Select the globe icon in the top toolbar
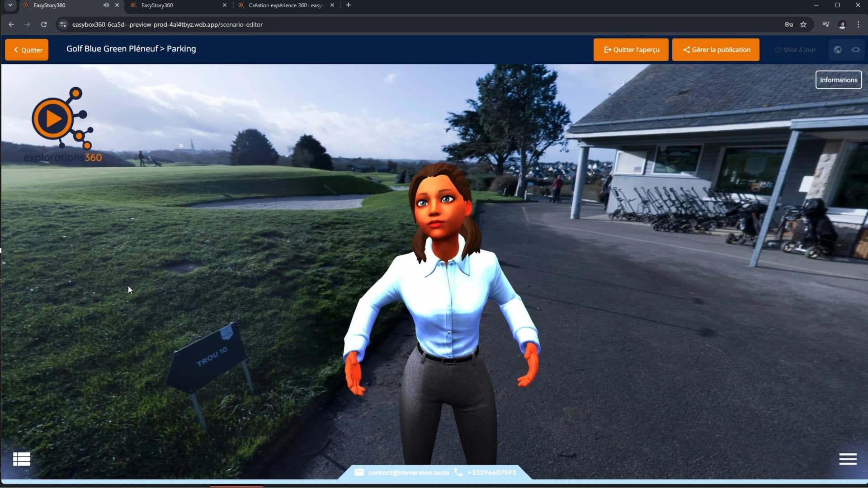The height and width of the screenshot is (488, 868). point(837,50)
